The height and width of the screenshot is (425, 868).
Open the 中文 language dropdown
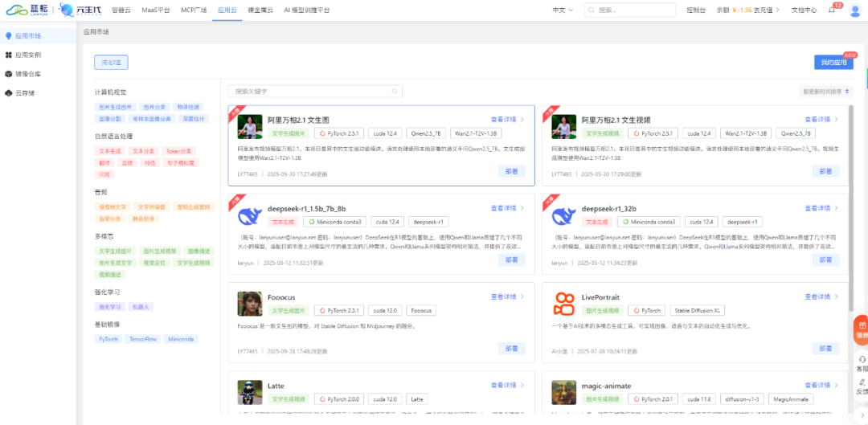(x=563, y=10)
